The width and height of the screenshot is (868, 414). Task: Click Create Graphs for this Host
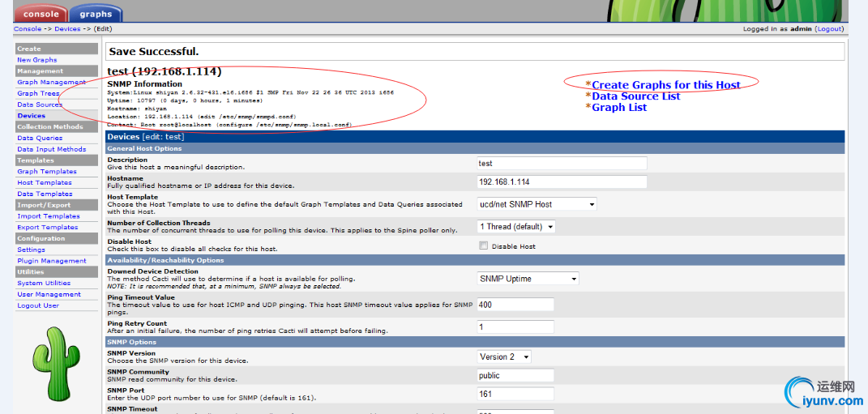[x=666, y=85]
